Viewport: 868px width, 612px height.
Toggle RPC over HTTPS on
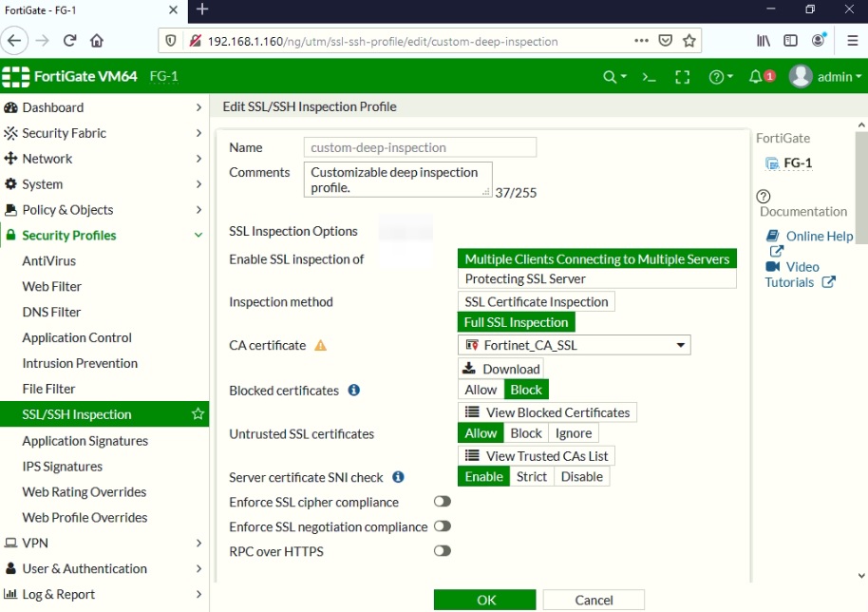click(x=441, y=551)
